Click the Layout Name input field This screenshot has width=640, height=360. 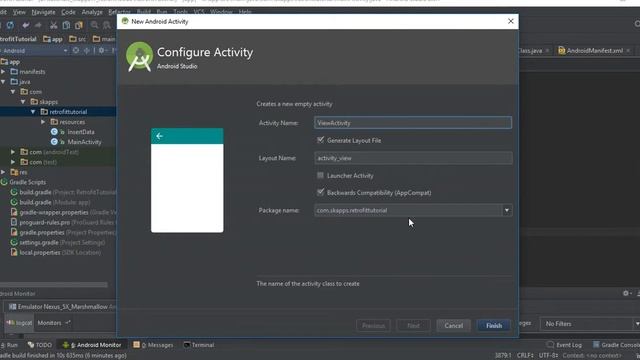coord(413,158)
